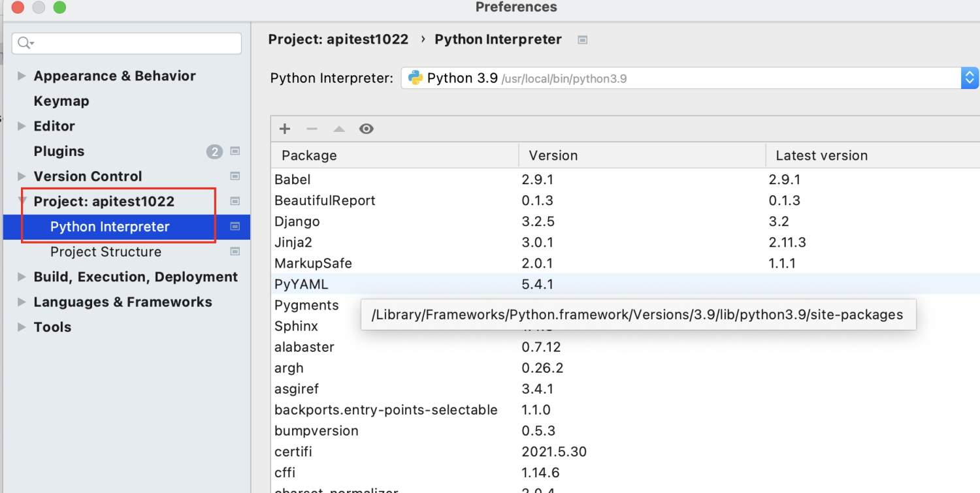Click the minus icon to uninstall the package
Image resolution: width=980 pixels, height=493 pixels.
click(312, 129)
